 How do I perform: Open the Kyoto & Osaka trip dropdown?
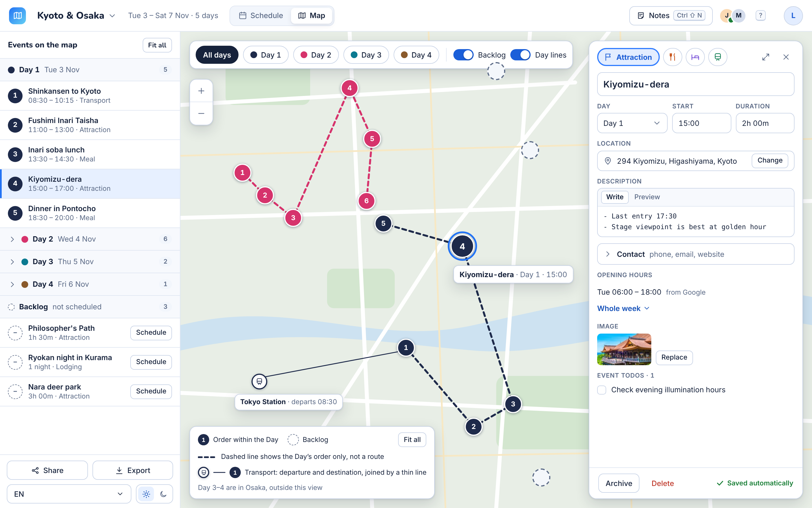point(76,16)
